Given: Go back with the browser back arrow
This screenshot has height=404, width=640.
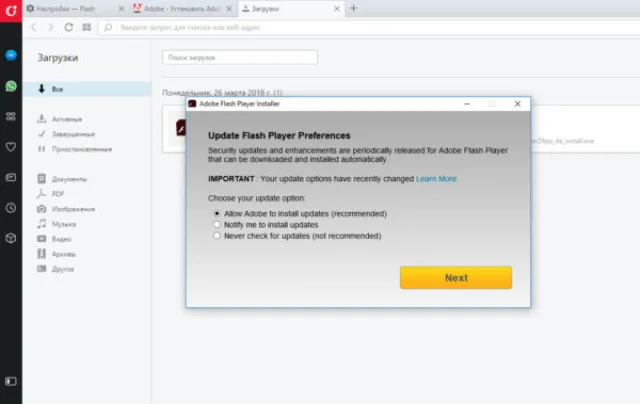Looking at the screenshot, I should point(34,27).
